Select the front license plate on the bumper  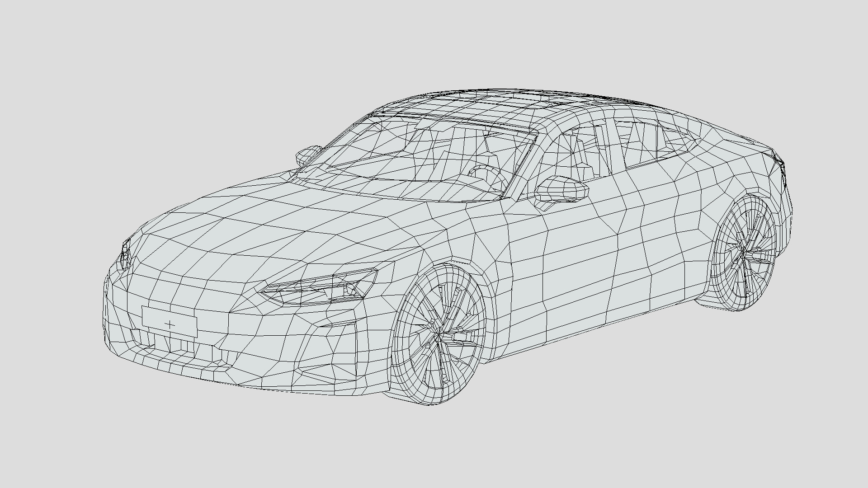click(170, 321)
